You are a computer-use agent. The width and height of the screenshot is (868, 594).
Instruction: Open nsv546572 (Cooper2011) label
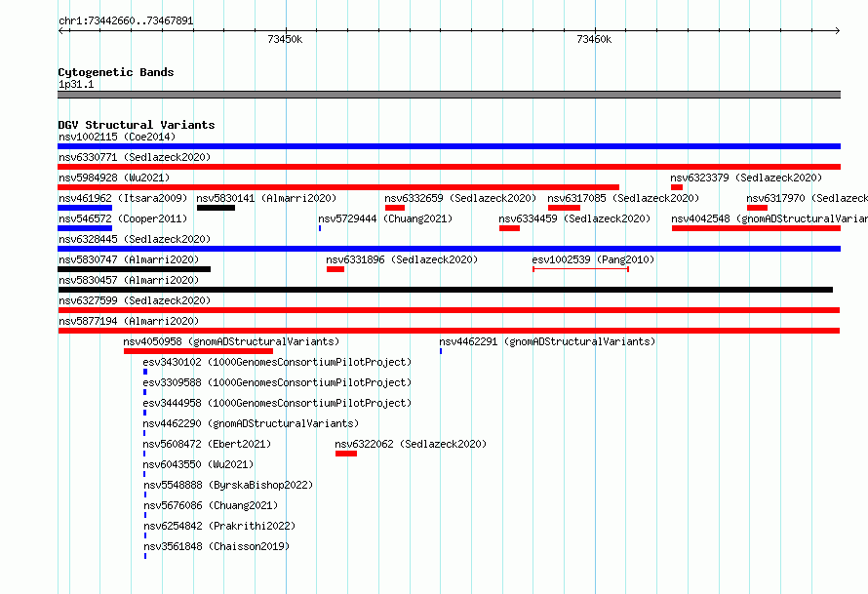click(123, 218)
